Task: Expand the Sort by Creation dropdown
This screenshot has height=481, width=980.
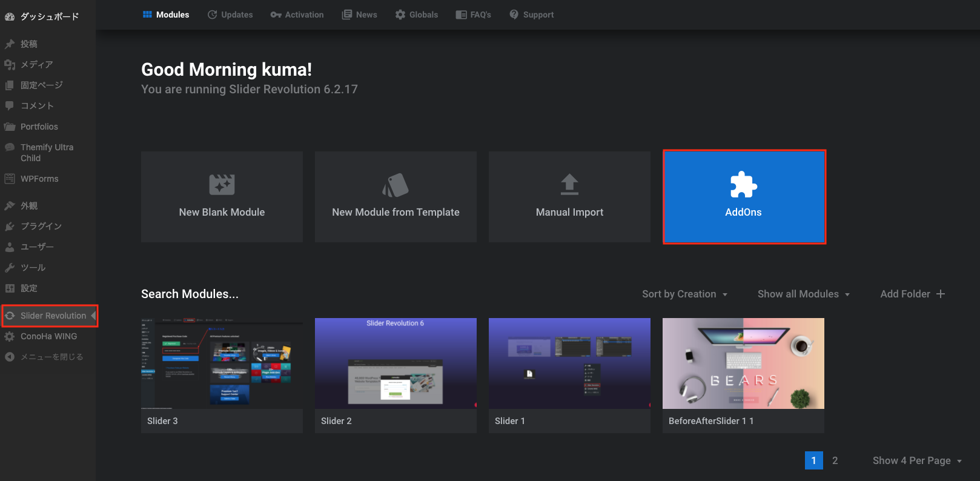Action: coord(684,294)
